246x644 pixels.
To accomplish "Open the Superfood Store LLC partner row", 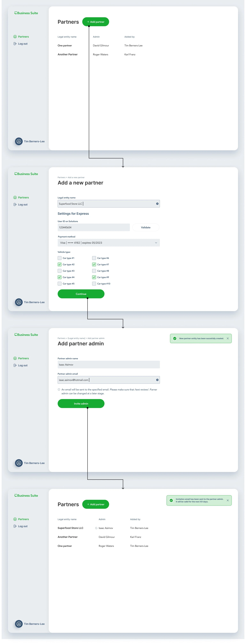I will coord(70,528).
